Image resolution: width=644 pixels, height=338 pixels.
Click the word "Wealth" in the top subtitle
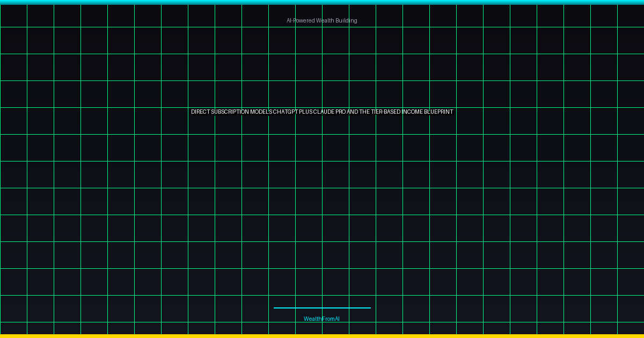[325, 21]
